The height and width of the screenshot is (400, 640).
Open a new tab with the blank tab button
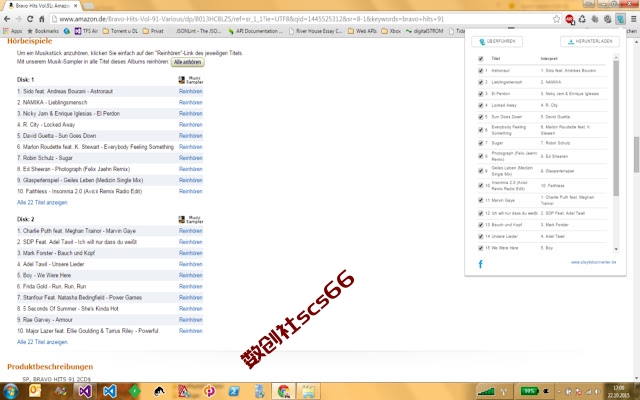(x=88, y=6)
